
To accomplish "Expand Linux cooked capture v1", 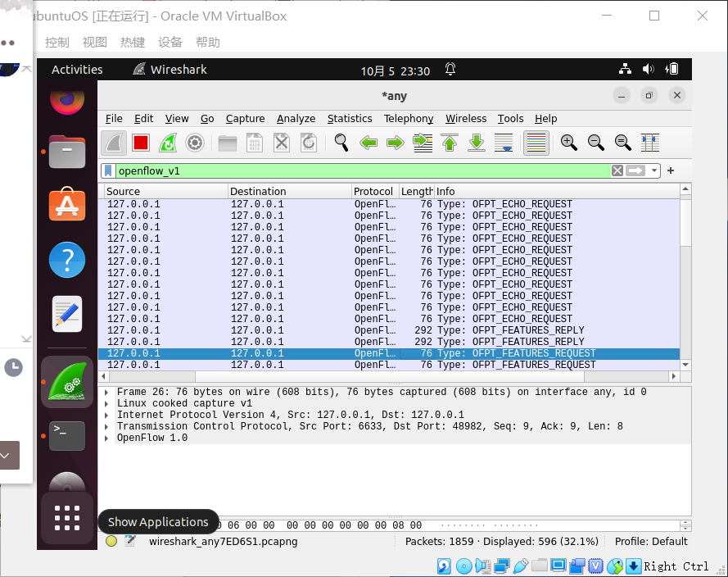I will (106, 404).
